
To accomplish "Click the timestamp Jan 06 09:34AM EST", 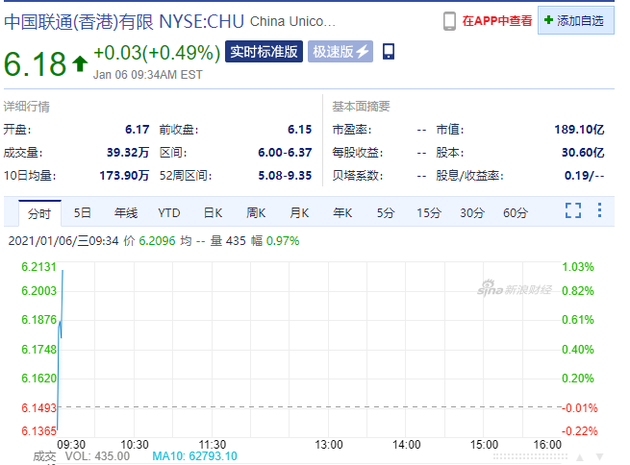I will click(x=148, y=75).
